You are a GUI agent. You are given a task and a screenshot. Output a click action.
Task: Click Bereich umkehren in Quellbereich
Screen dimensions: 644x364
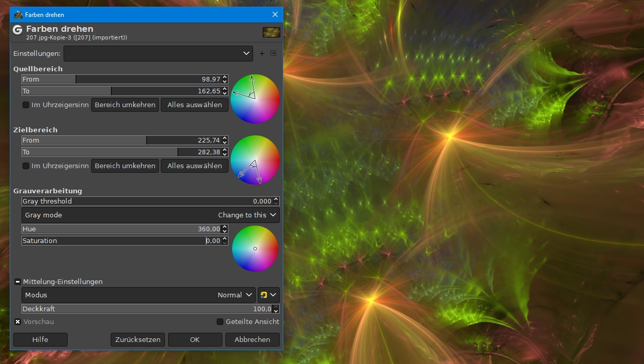click(x=125, y=105)
